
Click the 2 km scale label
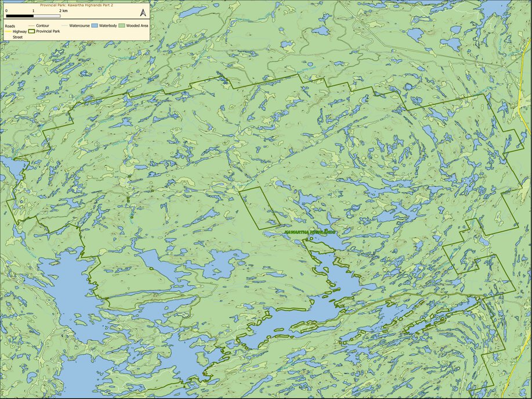63,11
